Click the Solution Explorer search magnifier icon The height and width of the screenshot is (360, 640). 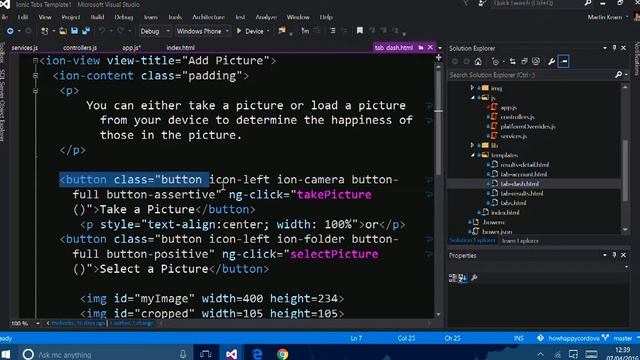(618, 75)
